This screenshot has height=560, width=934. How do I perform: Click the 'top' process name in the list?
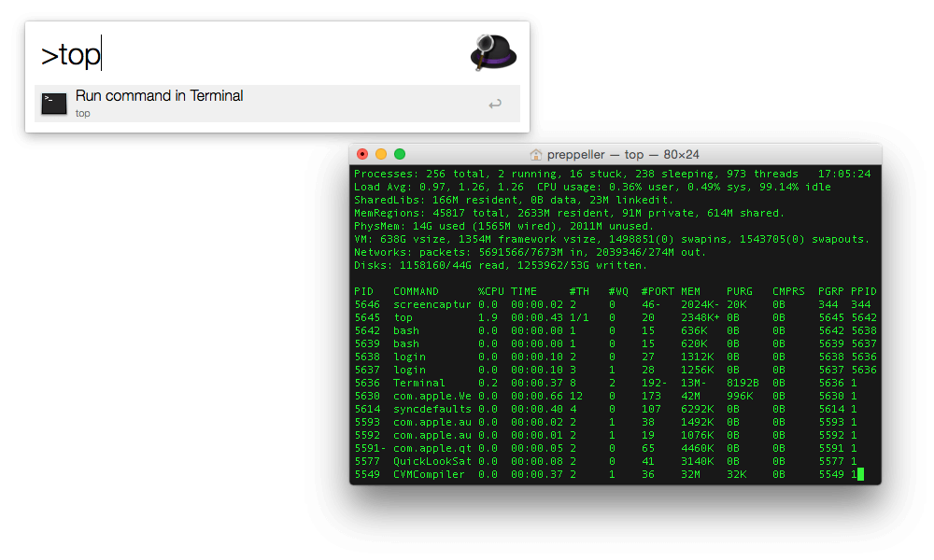403,317
